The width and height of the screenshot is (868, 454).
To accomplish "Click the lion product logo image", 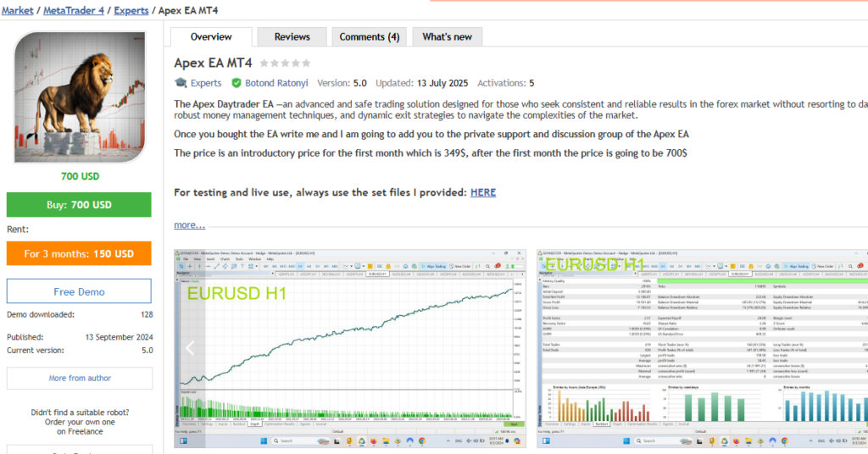I will [x=80, y=97].
